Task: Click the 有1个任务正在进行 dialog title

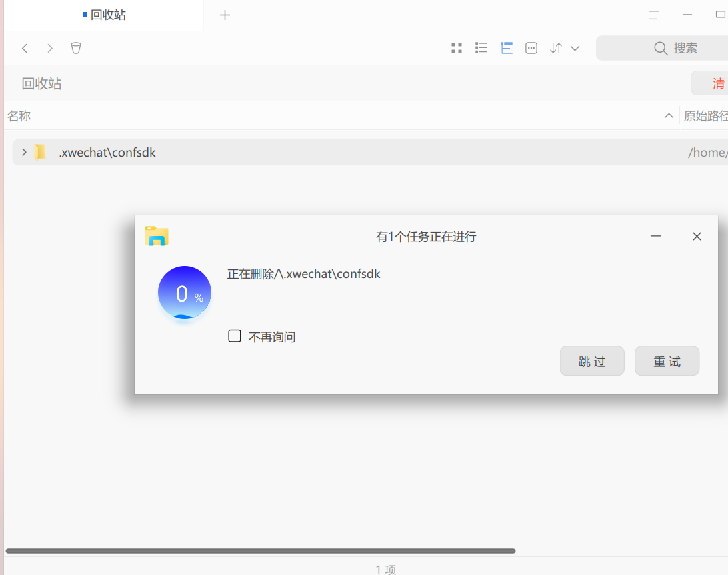Action: (426, 237)
